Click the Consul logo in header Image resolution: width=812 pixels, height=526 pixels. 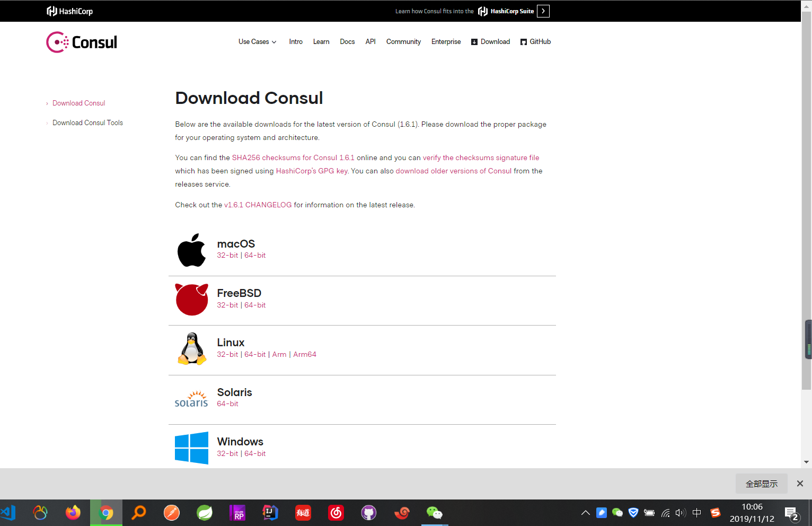coord(82,42)
